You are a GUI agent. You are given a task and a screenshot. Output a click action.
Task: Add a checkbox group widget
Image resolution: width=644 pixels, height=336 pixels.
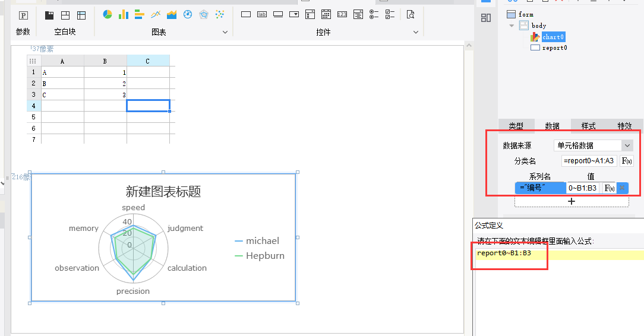click(x=390, y=15)
